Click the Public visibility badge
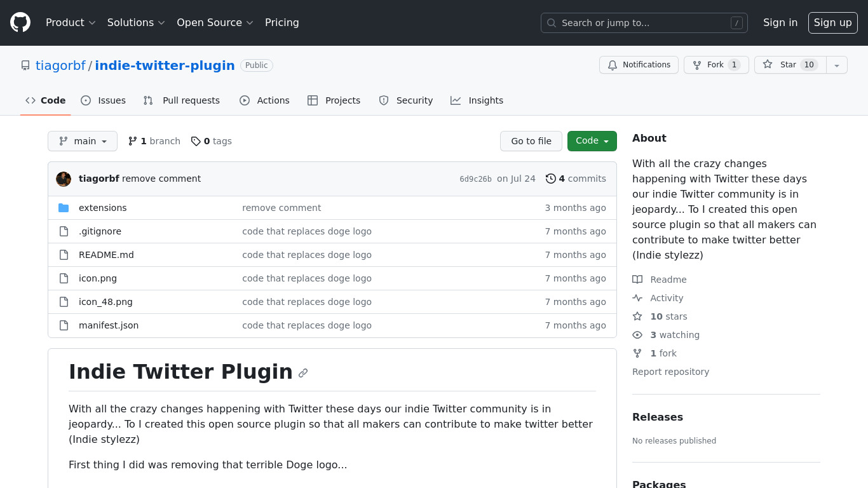 257,65
